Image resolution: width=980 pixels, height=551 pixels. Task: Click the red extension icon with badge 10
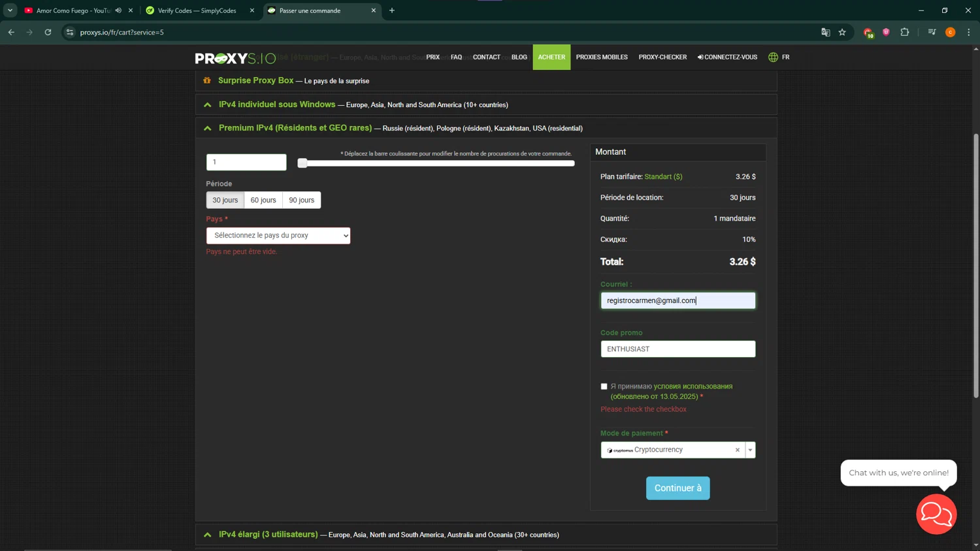point(868,33)
